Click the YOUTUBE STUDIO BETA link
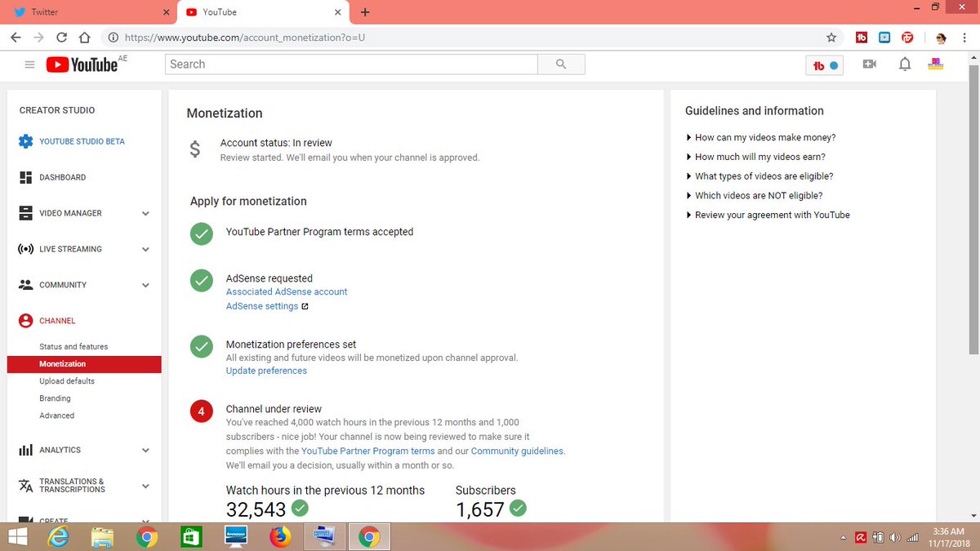The height and width of the screenshot is (551, 980). (x=82, y=141)
